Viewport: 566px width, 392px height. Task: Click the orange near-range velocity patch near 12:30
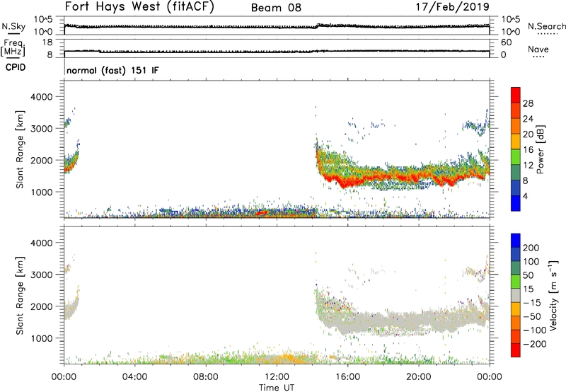click(x=289, y=358)
